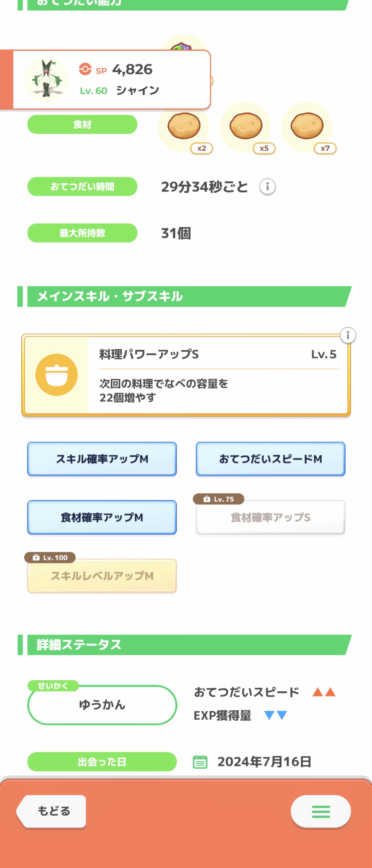Open the main skill info icon
Viewport: 372px width, 868px height.
pyautogui.click(x=348, y=335)
